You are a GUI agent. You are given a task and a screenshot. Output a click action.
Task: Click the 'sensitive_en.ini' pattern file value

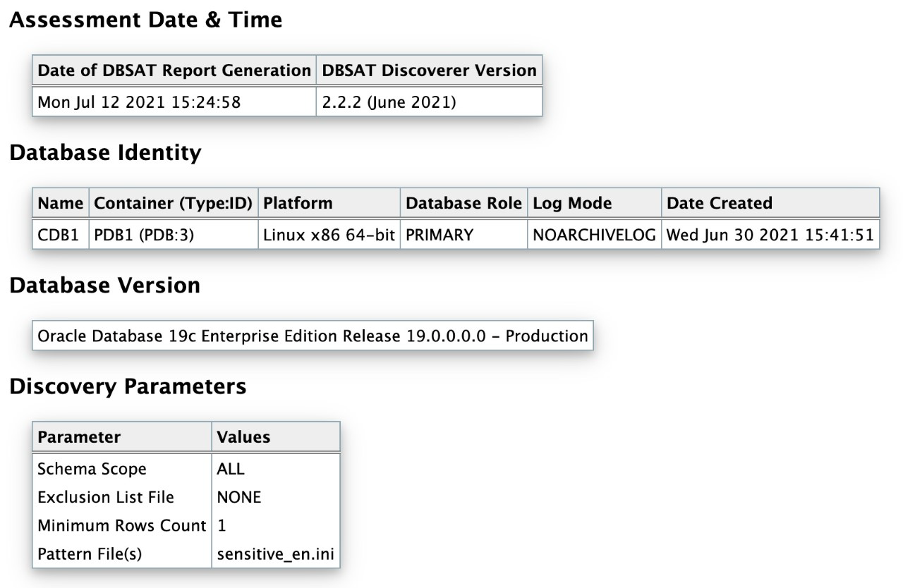tap(276, 554)
